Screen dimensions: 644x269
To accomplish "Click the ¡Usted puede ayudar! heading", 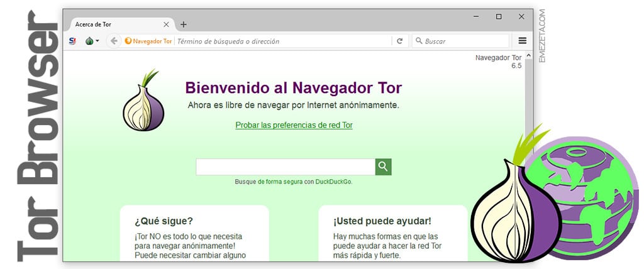I will 382,221.
